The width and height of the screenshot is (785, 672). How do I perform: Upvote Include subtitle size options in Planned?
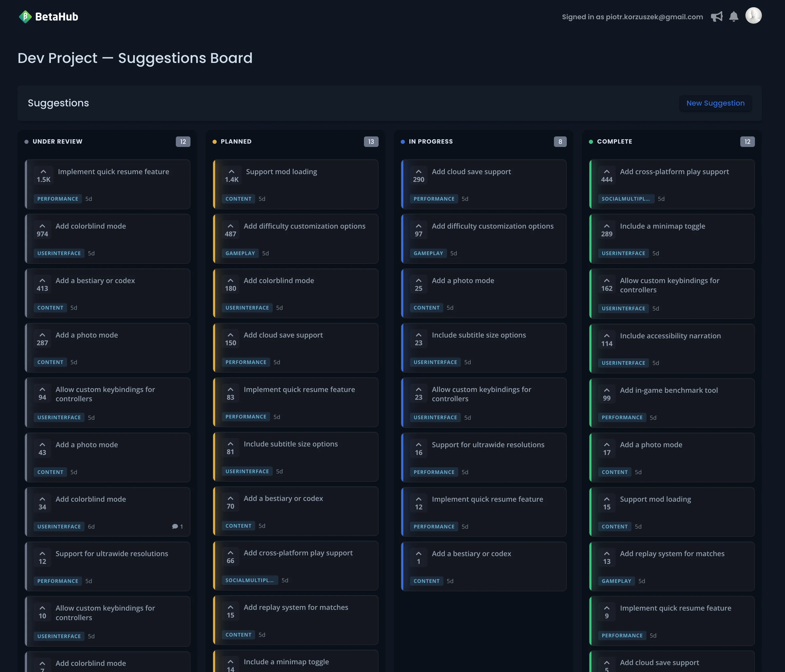[x=230, y=444]
